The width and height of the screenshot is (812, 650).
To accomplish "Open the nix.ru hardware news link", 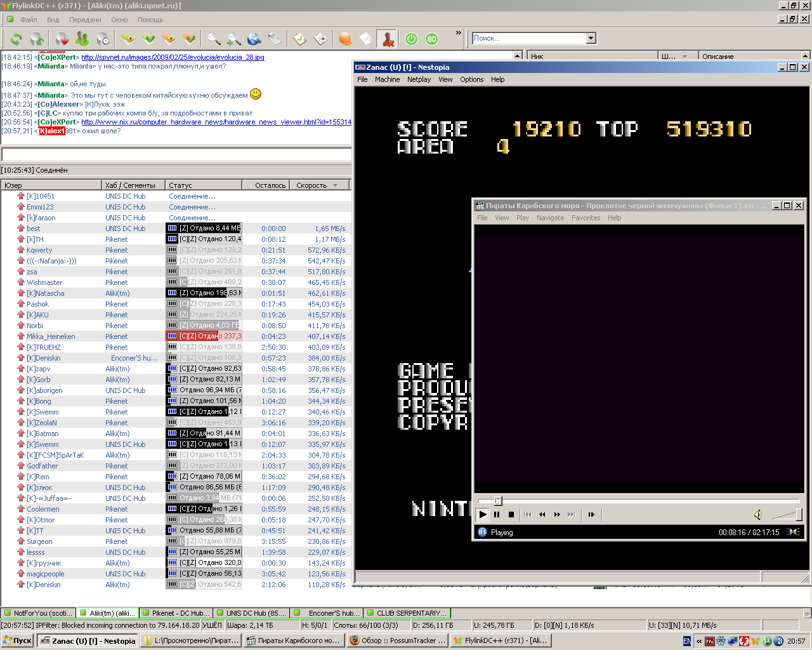I will click(x=216, y=122).
